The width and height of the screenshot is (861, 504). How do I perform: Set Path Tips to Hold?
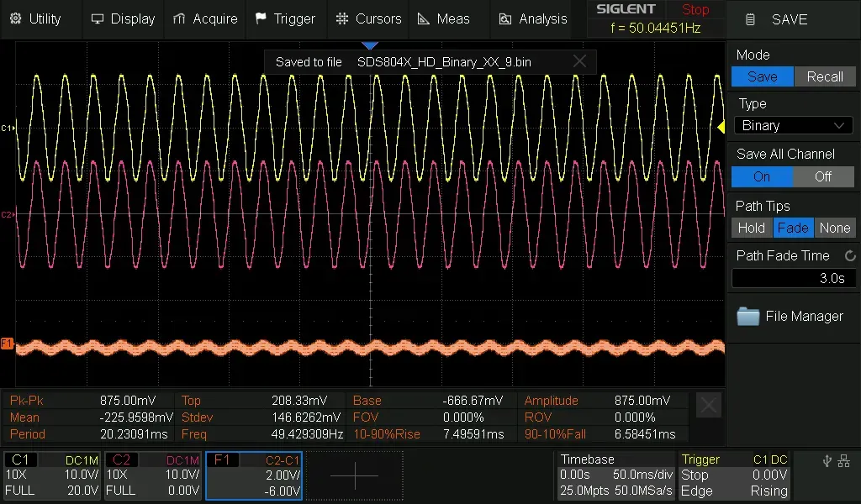point(751,228)
